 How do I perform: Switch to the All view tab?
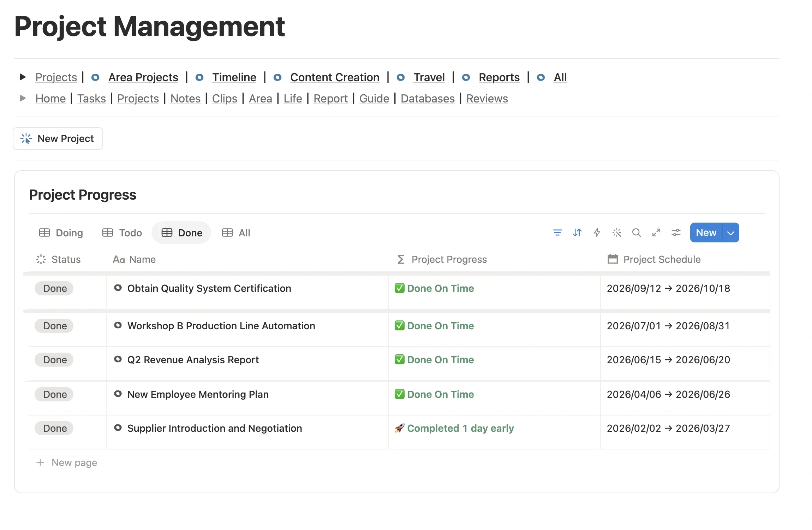coord(236,233)
